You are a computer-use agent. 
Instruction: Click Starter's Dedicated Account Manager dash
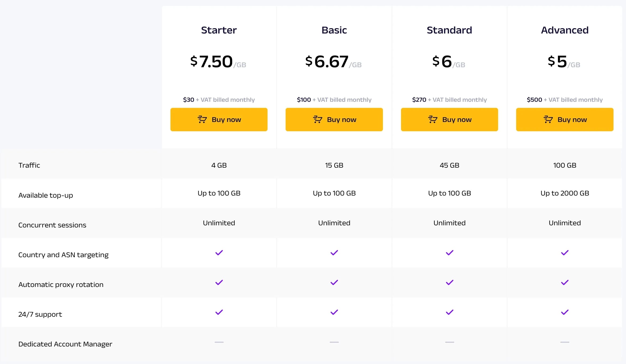(219, 342)
